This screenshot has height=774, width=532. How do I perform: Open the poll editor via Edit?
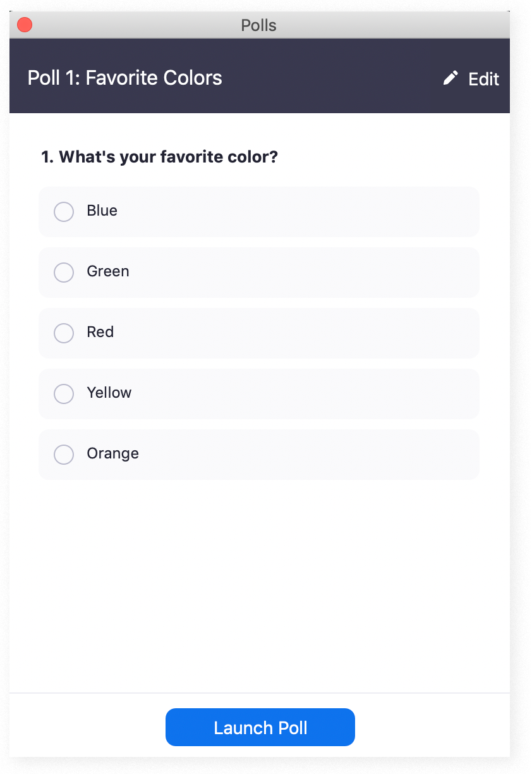[483, 78]
